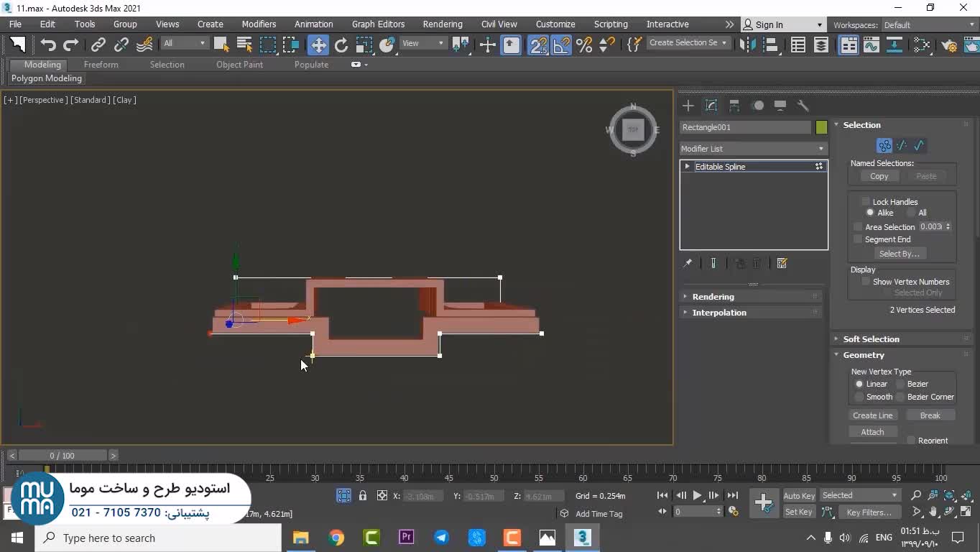
Task: Choose the Bezier vertex type
Action: tap(900, 384)
